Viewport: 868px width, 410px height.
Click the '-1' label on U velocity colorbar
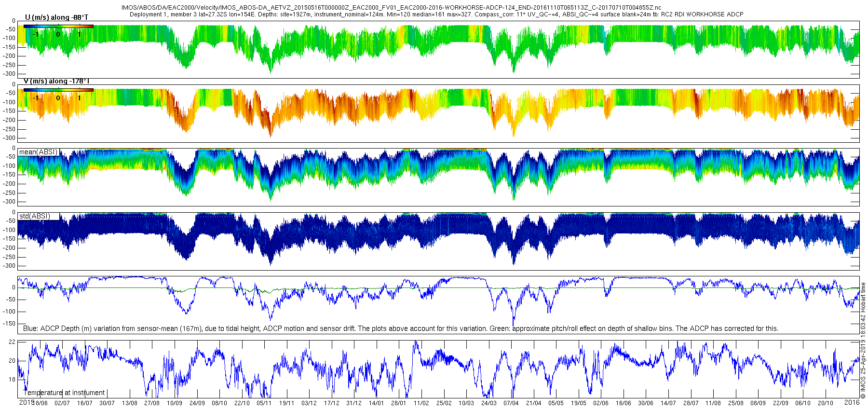click(x=35, y=34)
